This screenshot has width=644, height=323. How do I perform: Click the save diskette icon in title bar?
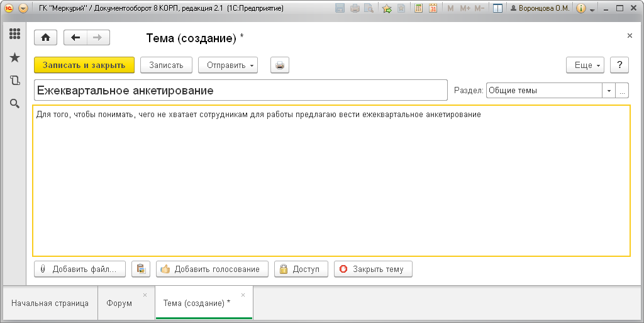pyautogui.click(x=340, y=8)
